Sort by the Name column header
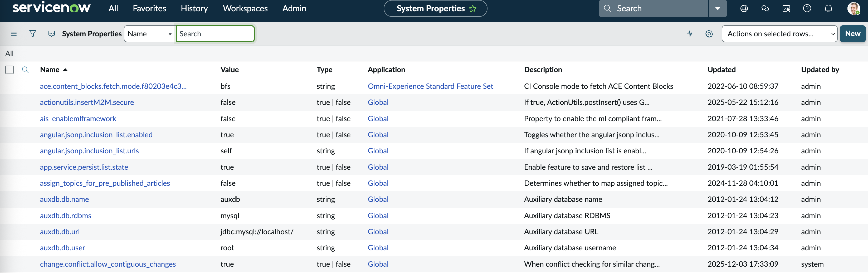Image resolution: width=868 pixels, height=273 pixels. tap(50, 70)
